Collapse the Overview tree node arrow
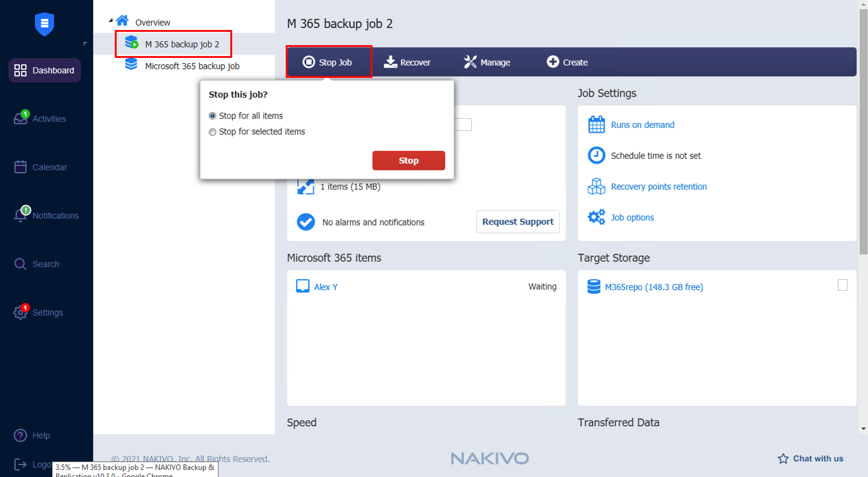868x477 pixels. click(111, 21)
